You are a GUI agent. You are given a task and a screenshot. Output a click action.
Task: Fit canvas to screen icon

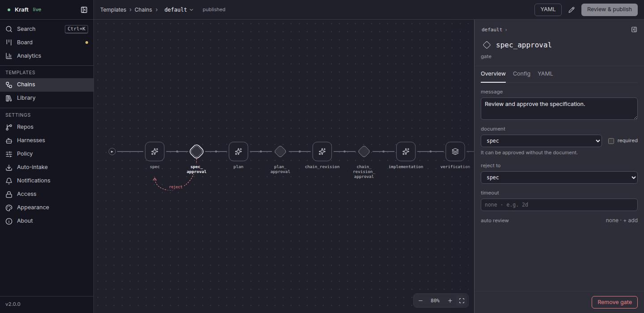tap(462, 301)
